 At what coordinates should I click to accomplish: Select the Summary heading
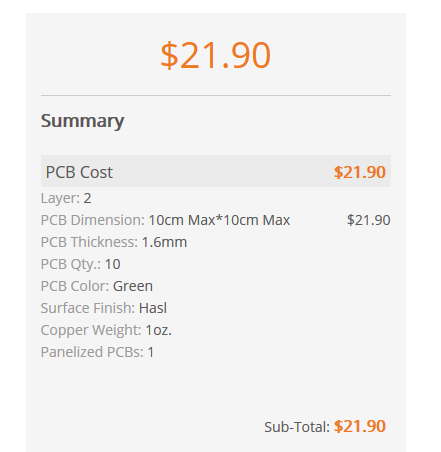pyautogui.click(x=82, y=121)
